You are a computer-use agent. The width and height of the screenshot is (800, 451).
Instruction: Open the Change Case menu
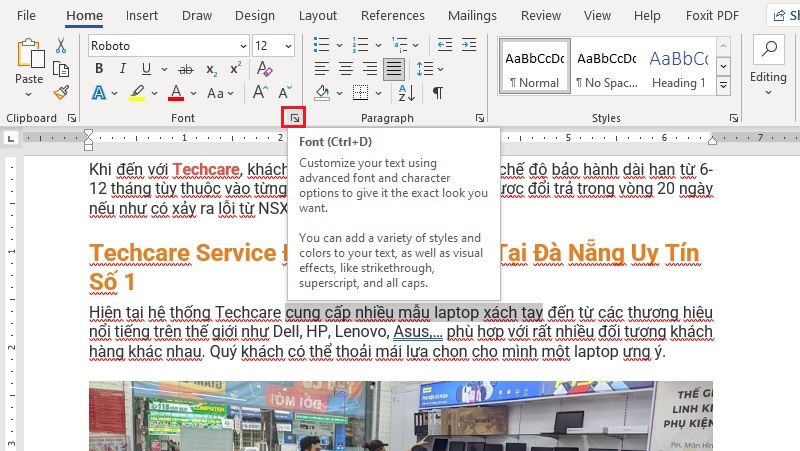220,93
